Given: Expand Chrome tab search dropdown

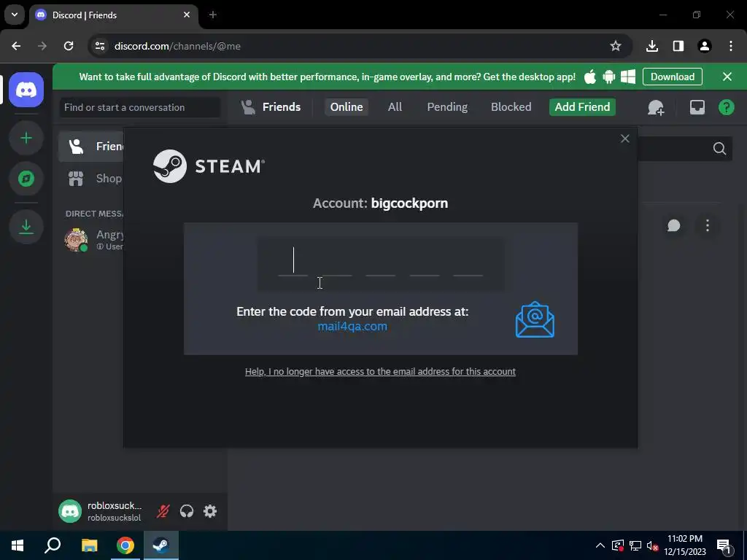Looking at the screenshot, I should click(15, 15).
